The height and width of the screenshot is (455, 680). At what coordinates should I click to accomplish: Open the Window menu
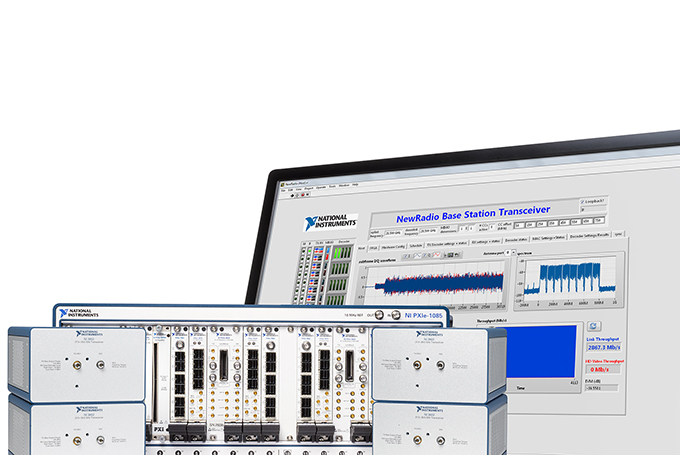(x=344, y=186)
